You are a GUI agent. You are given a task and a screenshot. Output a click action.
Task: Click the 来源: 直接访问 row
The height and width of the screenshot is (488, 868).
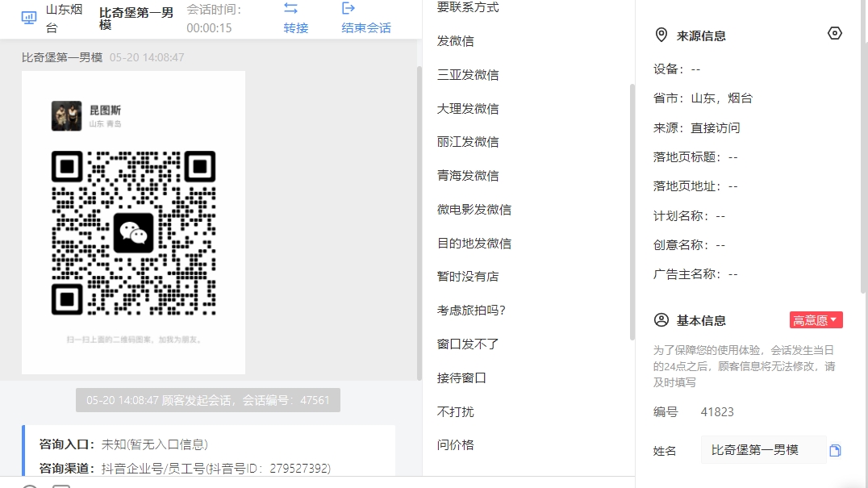(696, 127)
